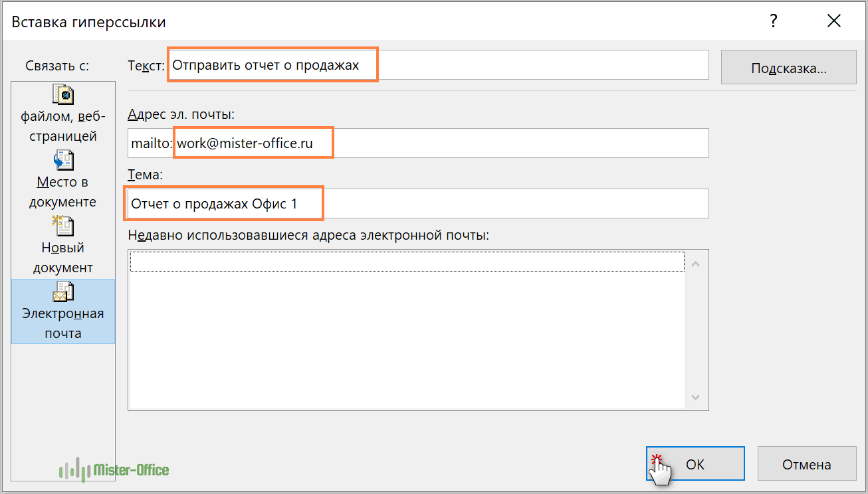868x494 pixels.
Task: Switch to the 'Электронная почта' label
Action: pos(63,323)
